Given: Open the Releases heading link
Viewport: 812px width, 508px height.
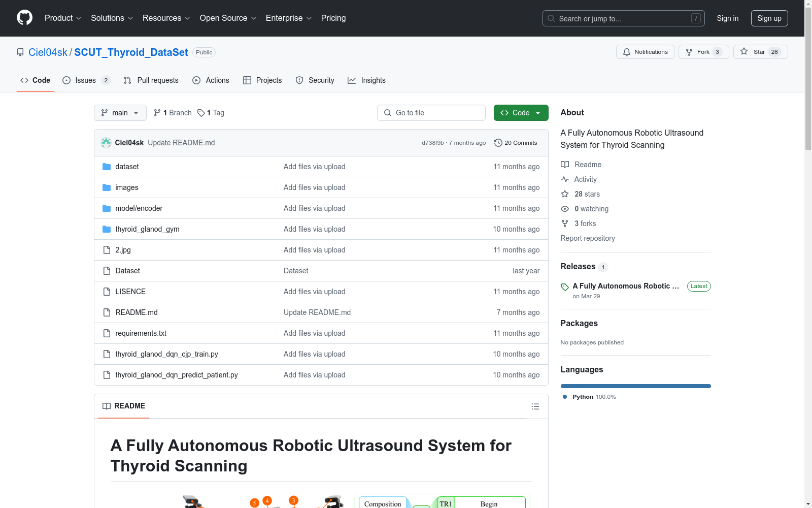Looking at the screenshot, I should (578, 267).
